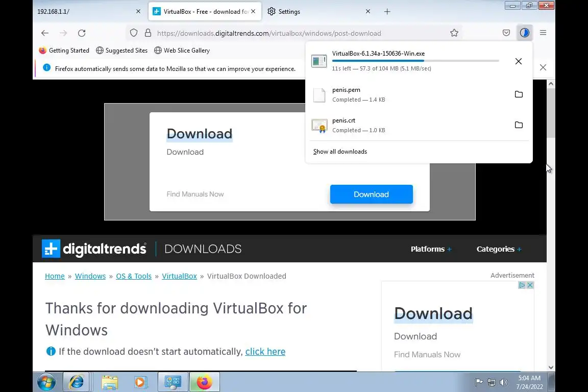This screenshot has width=588, height=392.
Task: Click the page vertical scrollbar thumb
Action: pyautogui.click(x=551, y=113)
